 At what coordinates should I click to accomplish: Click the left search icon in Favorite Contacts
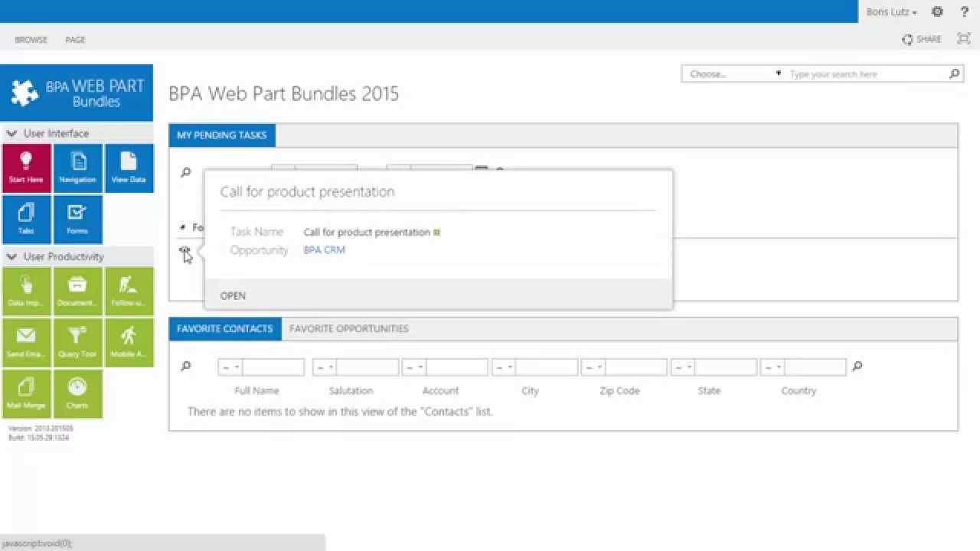click(185, 366)
